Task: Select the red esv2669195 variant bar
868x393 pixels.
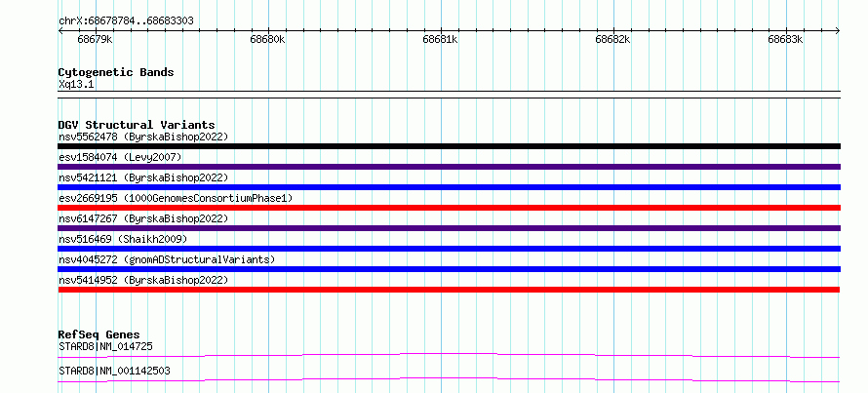Action: coord(449,208)
